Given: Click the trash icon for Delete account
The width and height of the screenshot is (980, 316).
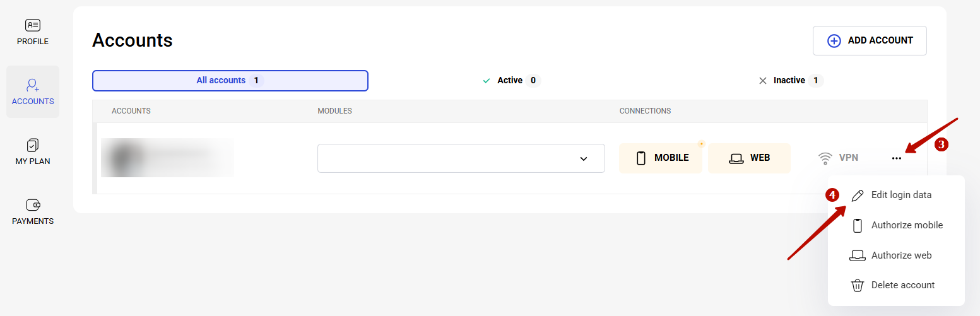Looking at the screenshot, I should (858, 286).
